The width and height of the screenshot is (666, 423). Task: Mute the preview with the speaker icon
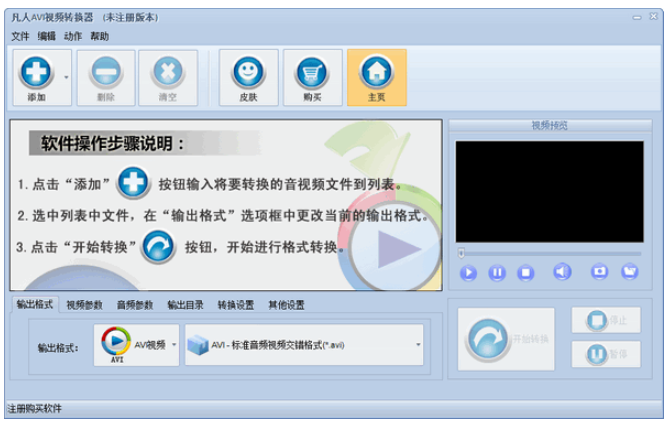point(562,272)
